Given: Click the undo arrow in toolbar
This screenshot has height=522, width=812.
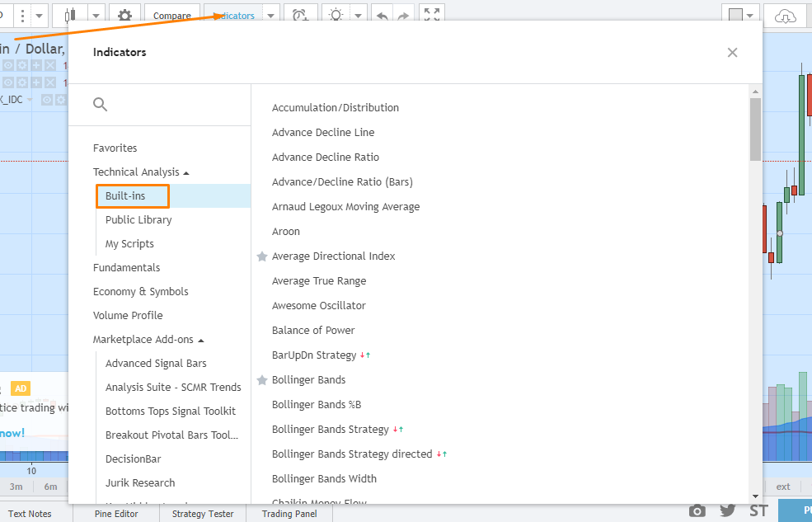Looking at the screenshot, I should (383, 16).
